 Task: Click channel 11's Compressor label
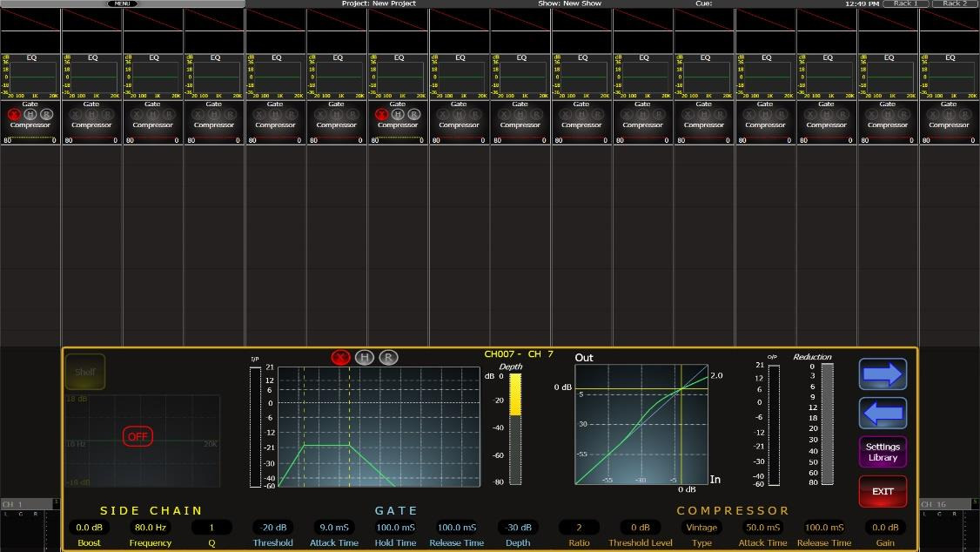642,125
